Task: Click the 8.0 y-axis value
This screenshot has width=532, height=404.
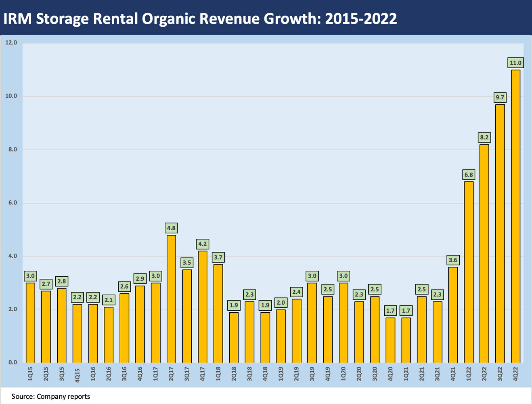Action: pos(13,149)
